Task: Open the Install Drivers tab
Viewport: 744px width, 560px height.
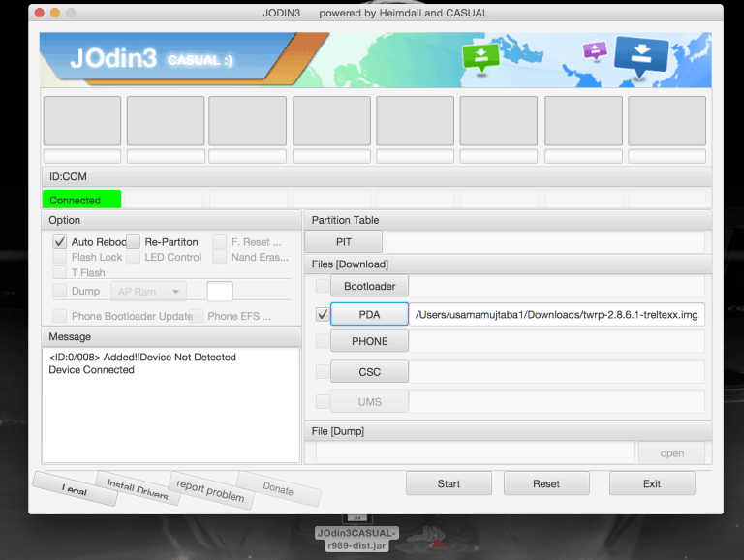Action: click(x=137, y=489)
